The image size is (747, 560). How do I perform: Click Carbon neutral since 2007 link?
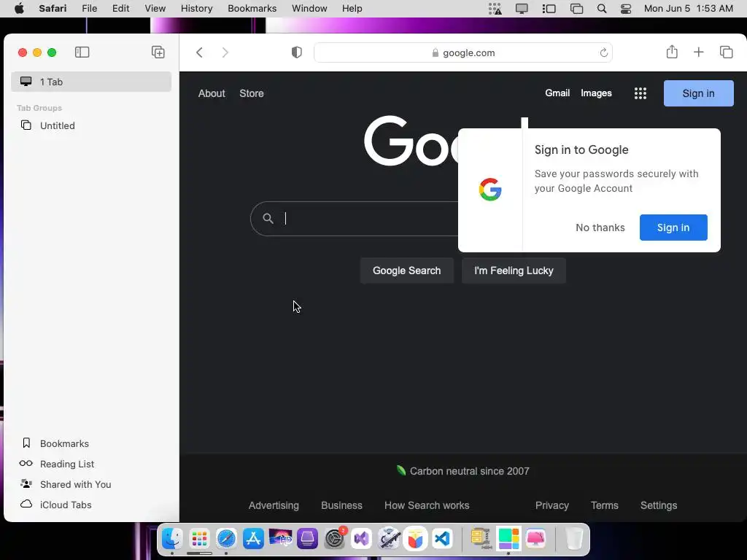point(462,471)
